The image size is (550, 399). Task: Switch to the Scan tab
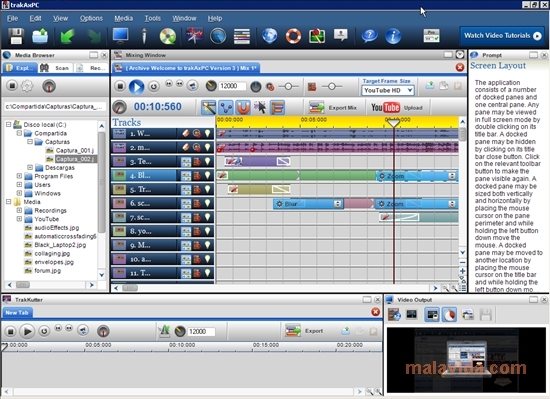[x=55, y=68]
